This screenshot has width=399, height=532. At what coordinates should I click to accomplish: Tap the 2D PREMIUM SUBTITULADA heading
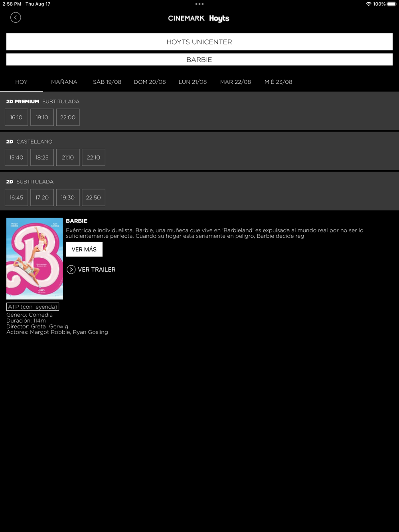point(43,102)
